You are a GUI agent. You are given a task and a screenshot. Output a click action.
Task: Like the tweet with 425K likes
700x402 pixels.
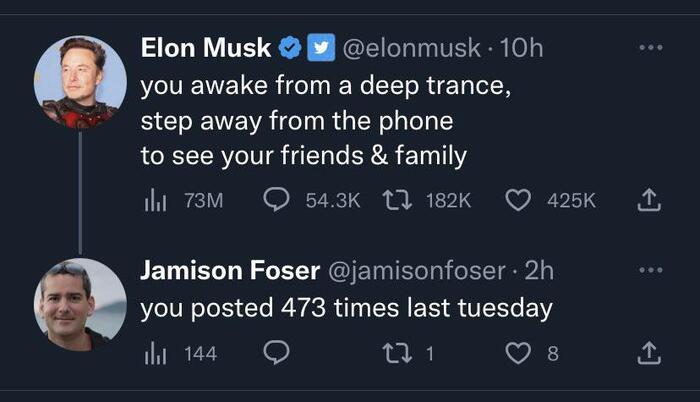pos(517,201)
